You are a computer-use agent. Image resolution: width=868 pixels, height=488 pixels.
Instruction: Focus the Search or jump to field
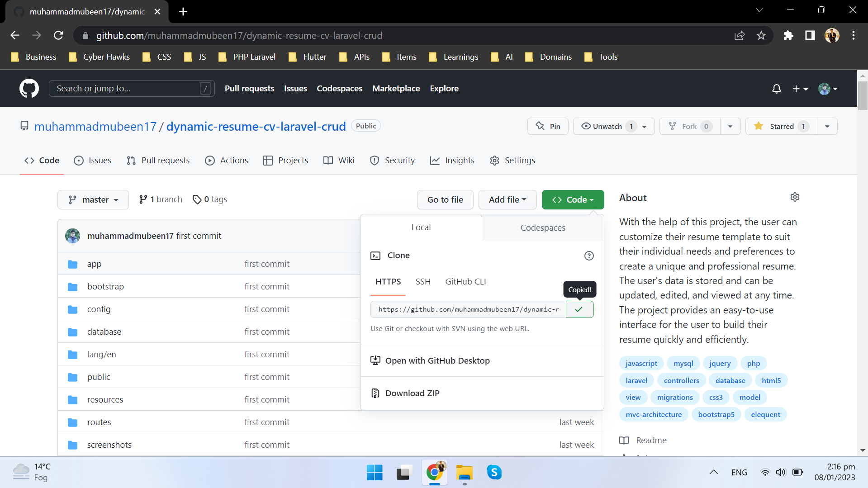tap(131, 89)
